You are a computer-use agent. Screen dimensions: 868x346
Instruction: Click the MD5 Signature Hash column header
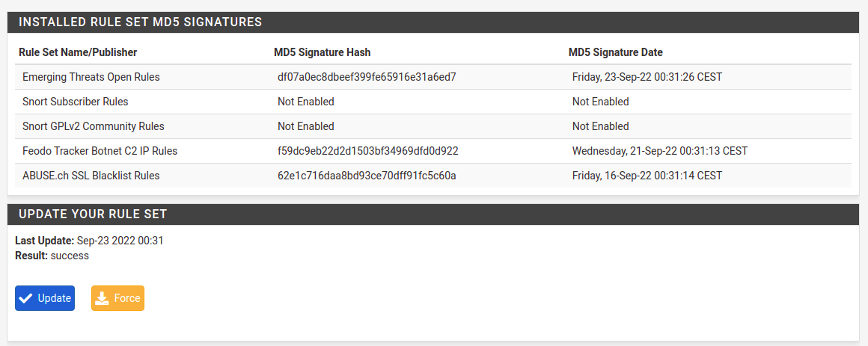323,52
